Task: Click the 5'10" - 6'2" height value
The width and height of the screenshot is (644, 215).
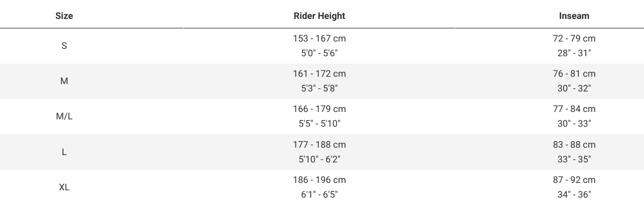Action: coord(319,159)
